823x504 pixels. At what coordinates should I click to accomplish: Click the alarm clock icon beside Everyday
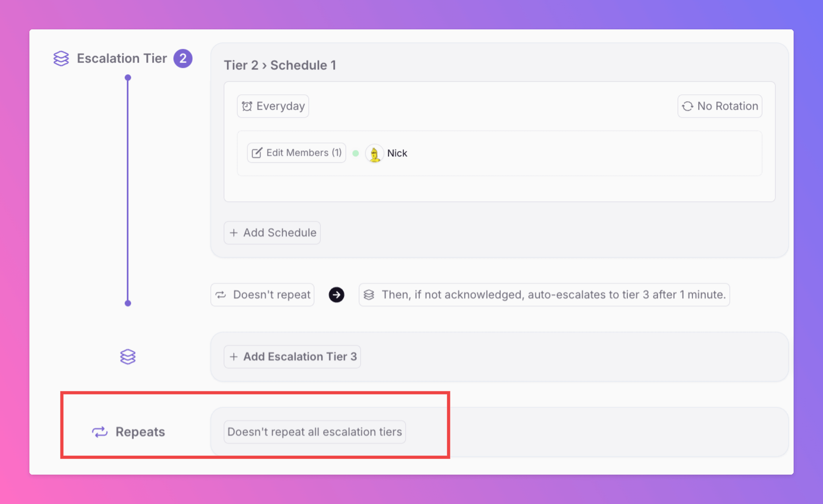247,106
